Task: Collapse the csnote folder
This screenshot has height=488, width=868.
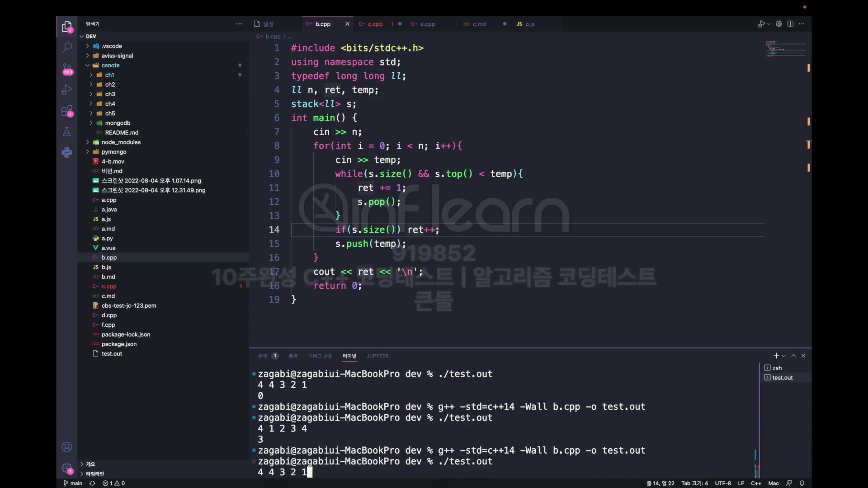Action: tap(110, 65)
